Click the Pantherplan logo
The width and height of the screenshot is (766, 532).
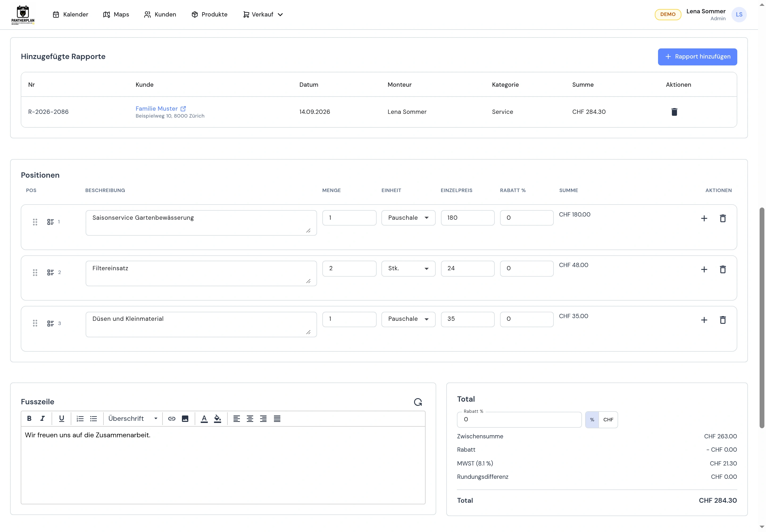(23, 15)
